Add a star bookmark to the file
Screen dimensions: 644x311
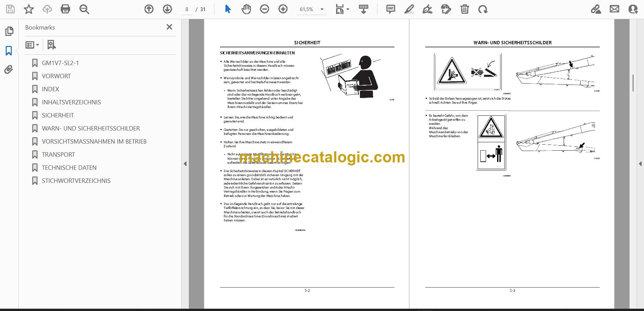click(29, 9)
